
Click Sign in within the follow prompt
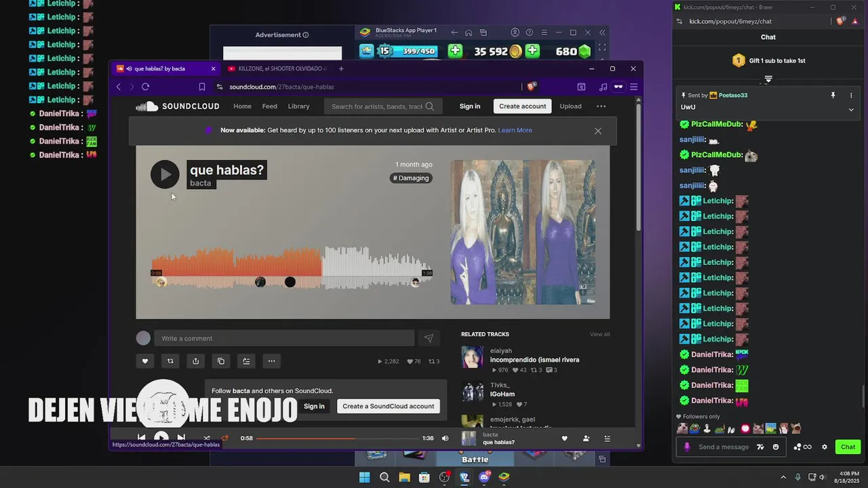click(314, 406)
